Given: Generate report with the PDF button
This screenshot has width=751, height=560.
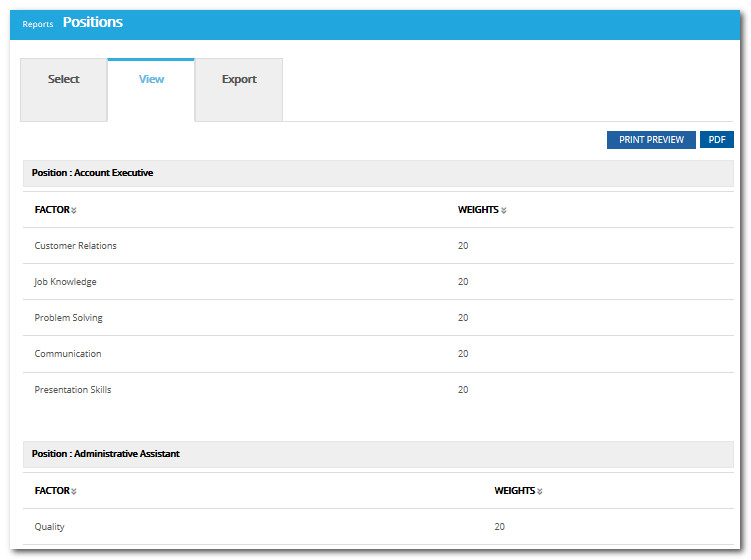Looking at the screenshot, I should 716,140.
